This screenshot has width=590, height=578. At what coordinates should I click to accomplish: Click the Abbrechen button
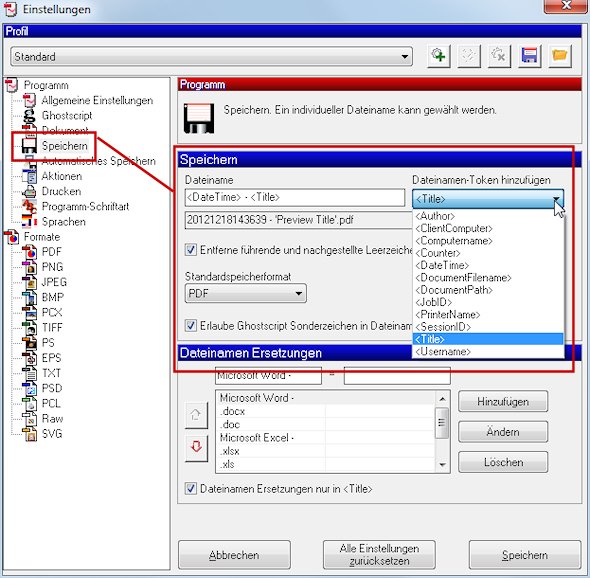tap(234, 555)
